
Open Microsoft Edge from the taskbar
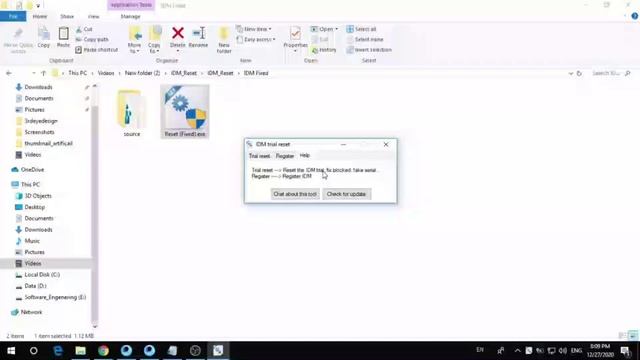58,351
